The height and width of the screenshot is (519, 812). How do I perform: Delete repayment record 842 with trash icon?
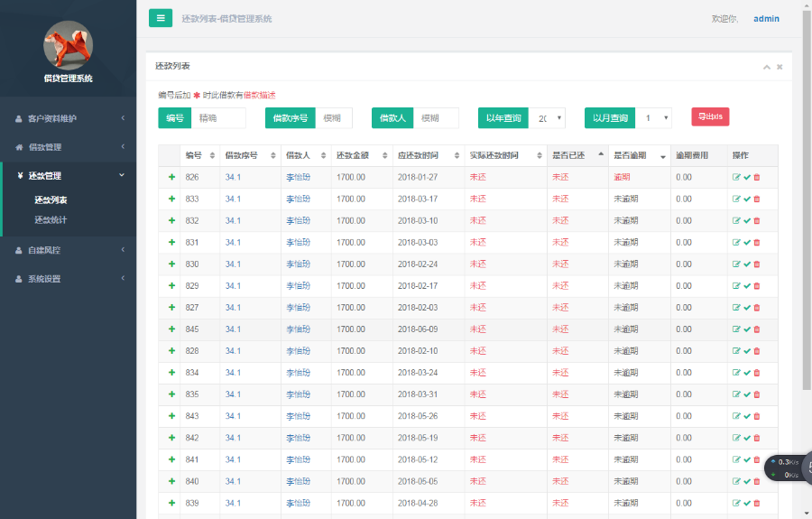click(x=757, y=438)
